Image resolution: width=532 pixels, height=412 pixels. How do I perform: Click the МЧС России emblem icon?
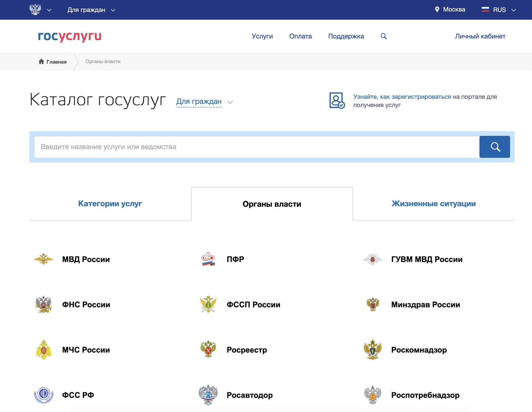coord(44,349)
